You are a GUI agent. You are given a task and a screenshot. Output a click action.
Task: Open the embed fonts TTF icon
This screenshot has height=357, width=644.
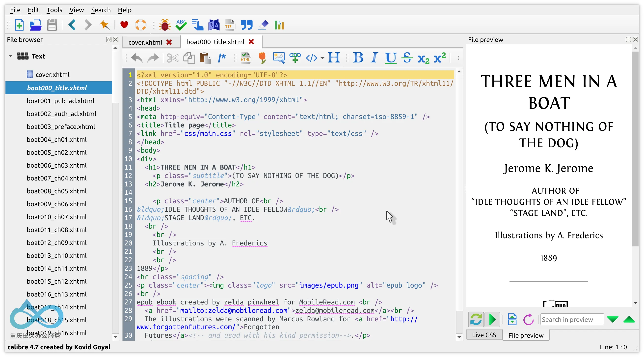pos(230,25)
